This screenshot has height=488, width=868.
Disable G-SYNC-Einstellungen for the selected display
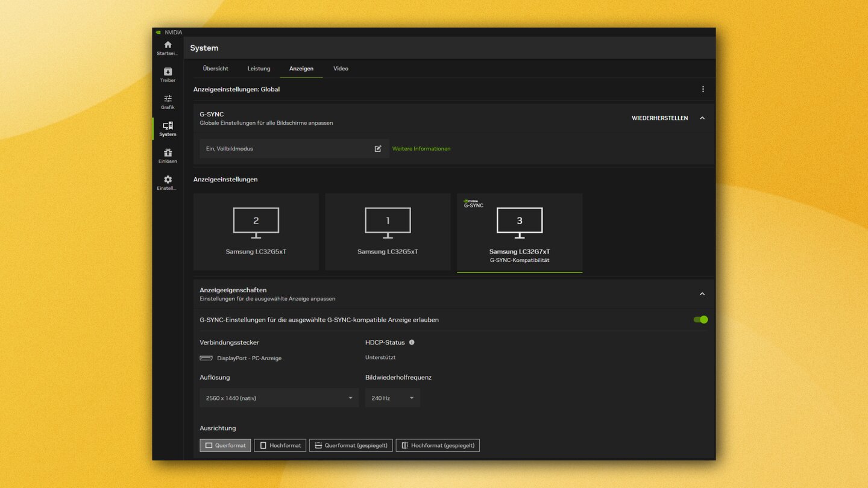(x=700, y=319)
